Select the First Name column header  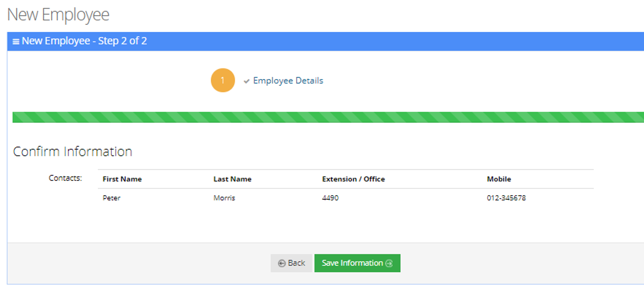(x=122, y=179)
